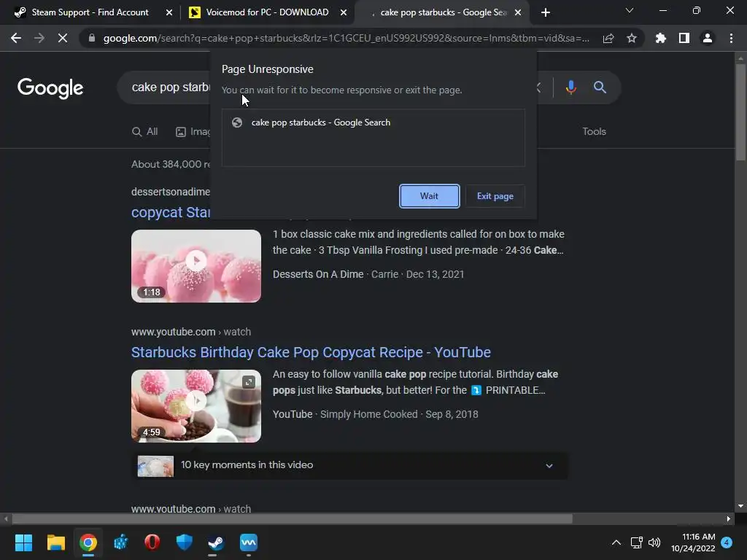747x560 pixels.
Task: Click the scroll right arrow
Action: (729, 518)
